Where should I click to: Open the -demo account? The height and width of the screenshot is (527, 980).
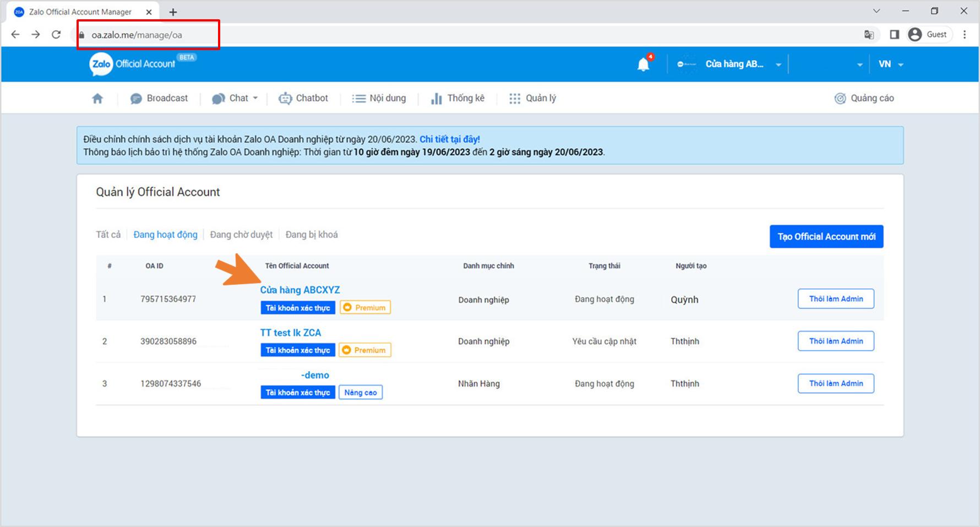coord(315,375)
